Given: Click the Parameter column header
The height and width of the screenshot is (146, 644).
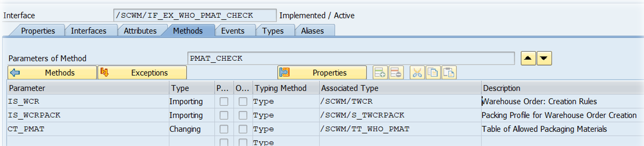Looking at the screenshot, I should pos(88,88).
